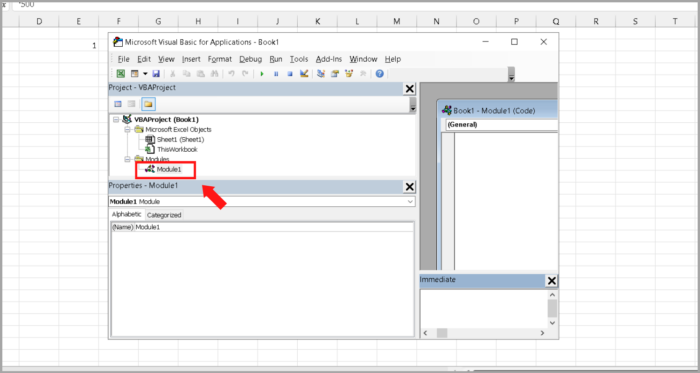This screenshot has height=373, width=700.
Task: Close the Immediate window pane
Action: tap(552, 281)
